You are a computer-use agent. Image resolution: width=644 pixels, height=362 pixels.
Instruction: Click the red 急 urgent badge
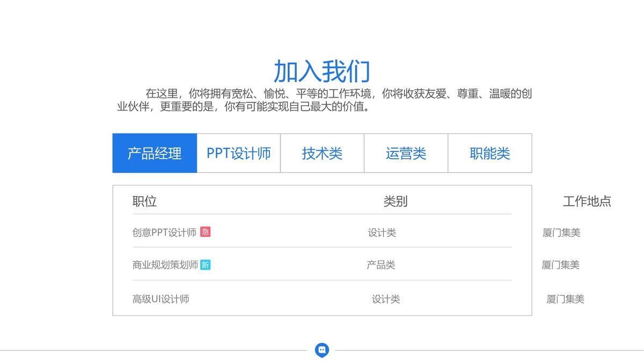207,232
